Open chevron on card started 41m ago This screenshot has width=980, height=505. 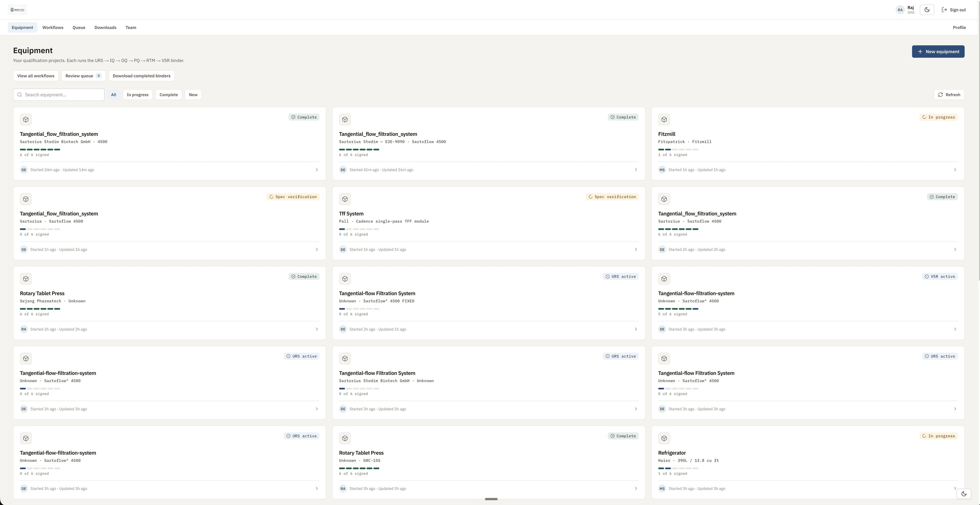636,170
